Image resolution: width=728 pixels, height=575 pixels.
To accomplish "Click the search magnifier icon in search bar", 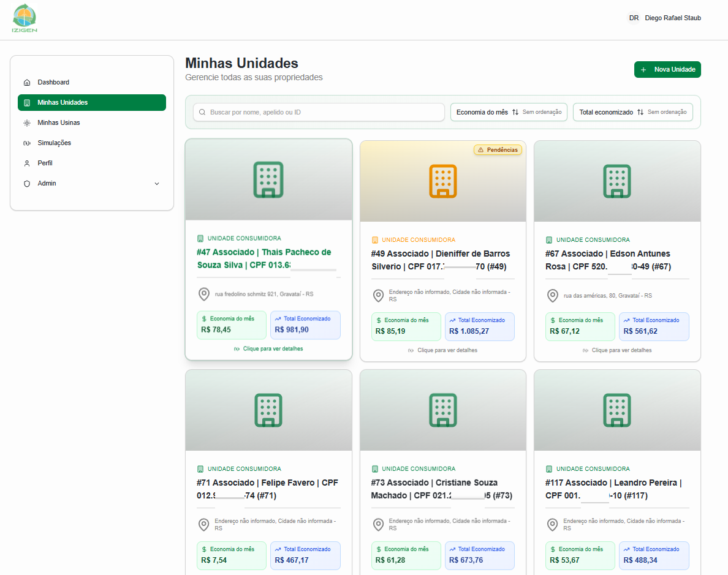I will [202, 113].
